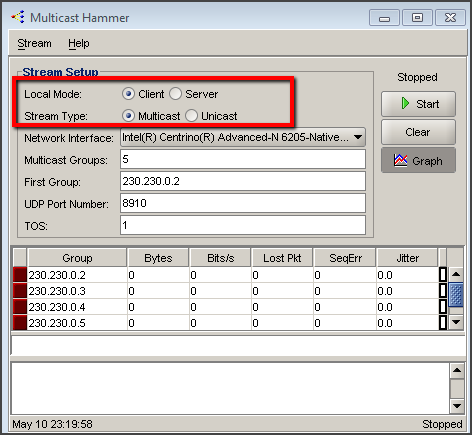The width and height of the screenshot is (472, 435).
Task: Select the Server local mode radio button
Action: 175,94
